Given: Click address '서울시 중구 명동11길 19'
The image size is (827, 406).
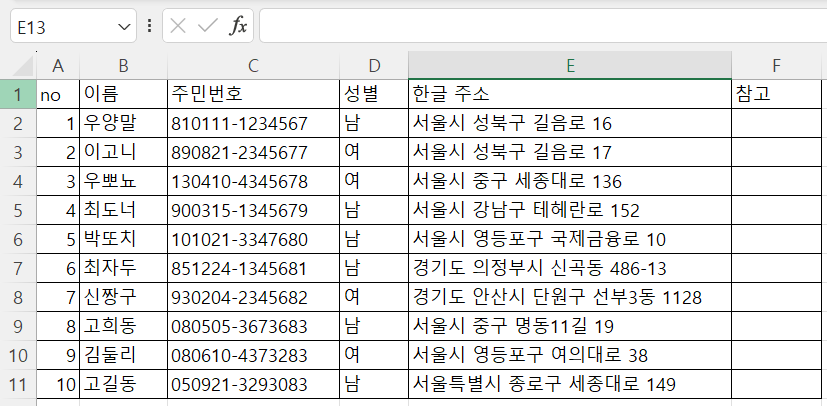Looking at the screenshot, I should pyautogui.click(x=570, y=326).
